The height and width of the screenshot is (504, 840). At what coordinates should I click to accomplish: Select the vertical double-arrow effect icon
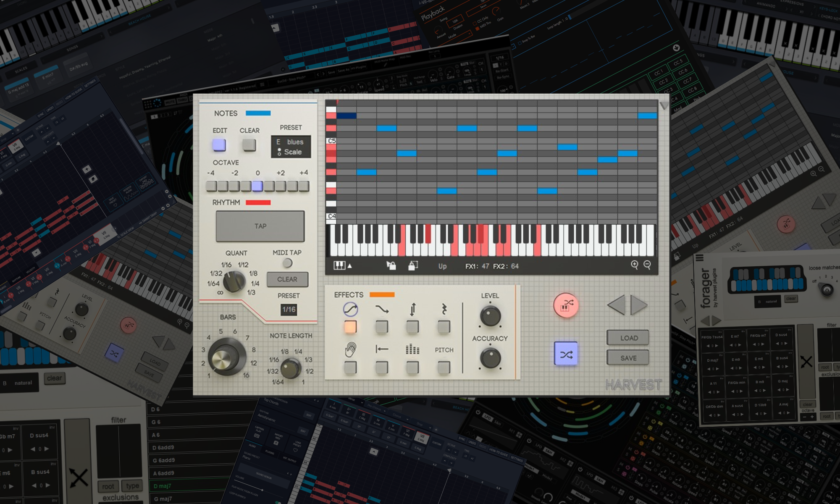coord(412,310)
